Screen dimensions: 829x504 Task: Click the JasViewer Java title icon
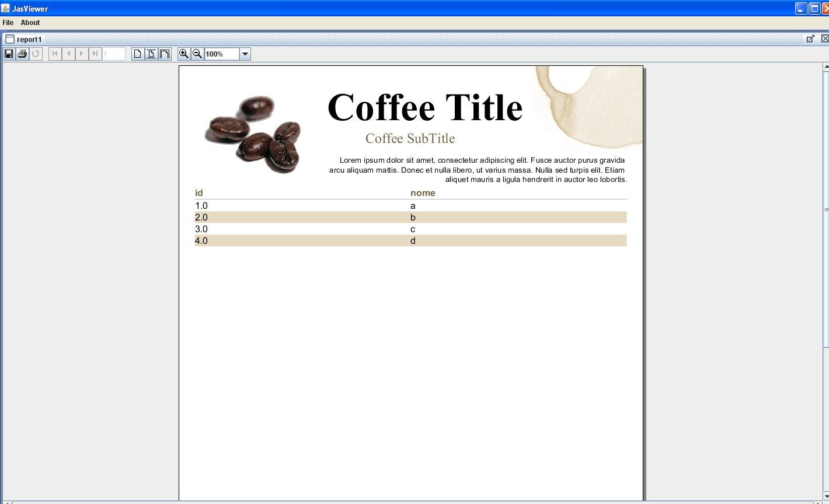point(5,8)
